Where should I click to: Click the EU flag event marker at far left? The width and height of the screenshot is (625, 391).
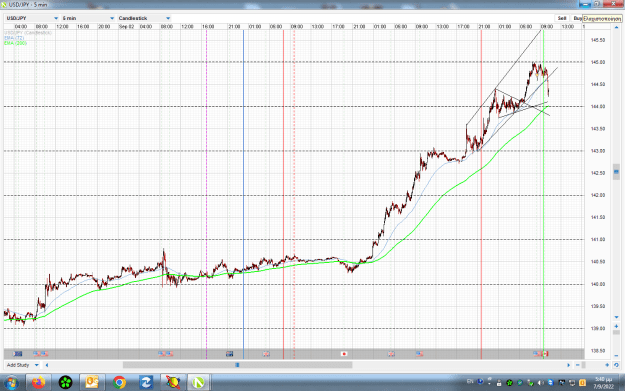[18, 354]
